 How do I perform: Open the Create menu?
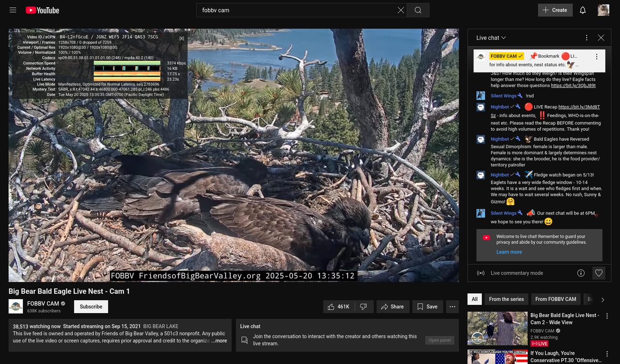tap(555, 10)
